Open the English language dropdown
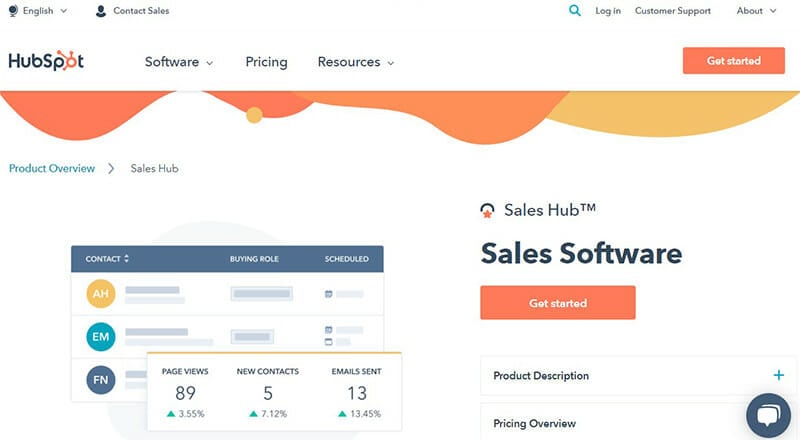Viewport: 800px width, 440px height. [44, 11]
